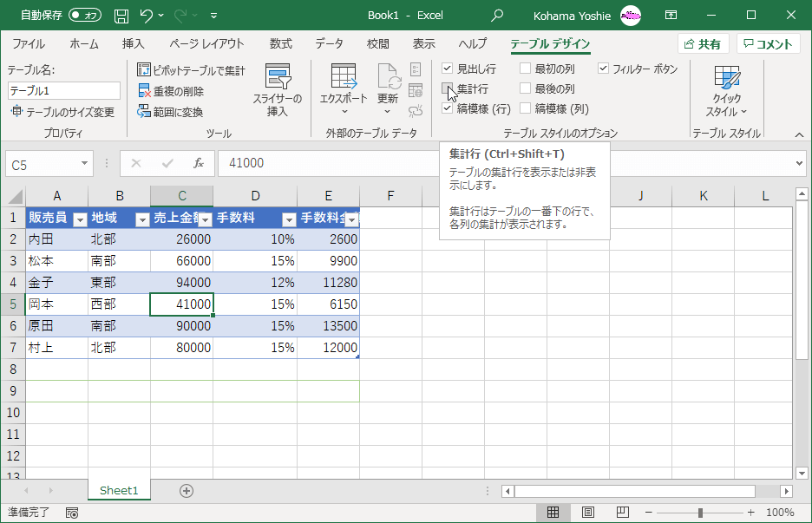Enable Total Row (集計行) checkbox

pyautogui.click(x=448, y=88)
